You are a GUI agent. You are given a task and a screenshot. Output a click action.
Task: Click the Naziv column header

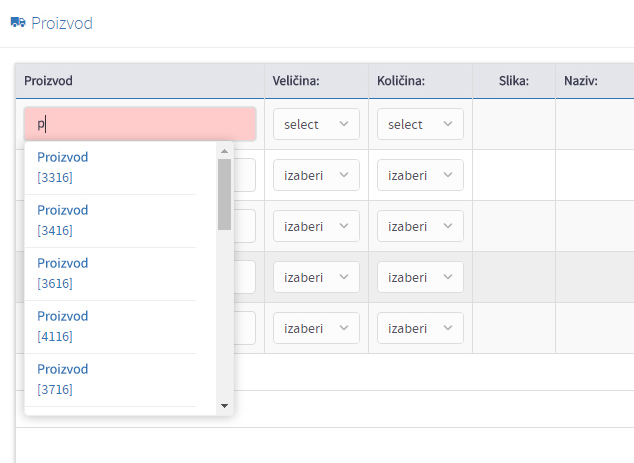point(581,81)
